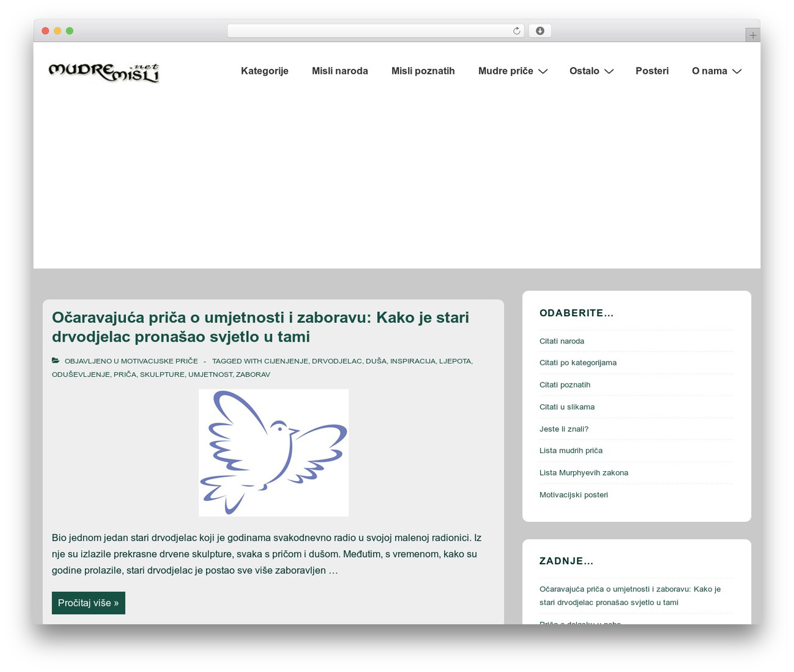Expand the O nama menu chevron
The height and width of the screenshot is (672, 794).
[x=736, y=71]
